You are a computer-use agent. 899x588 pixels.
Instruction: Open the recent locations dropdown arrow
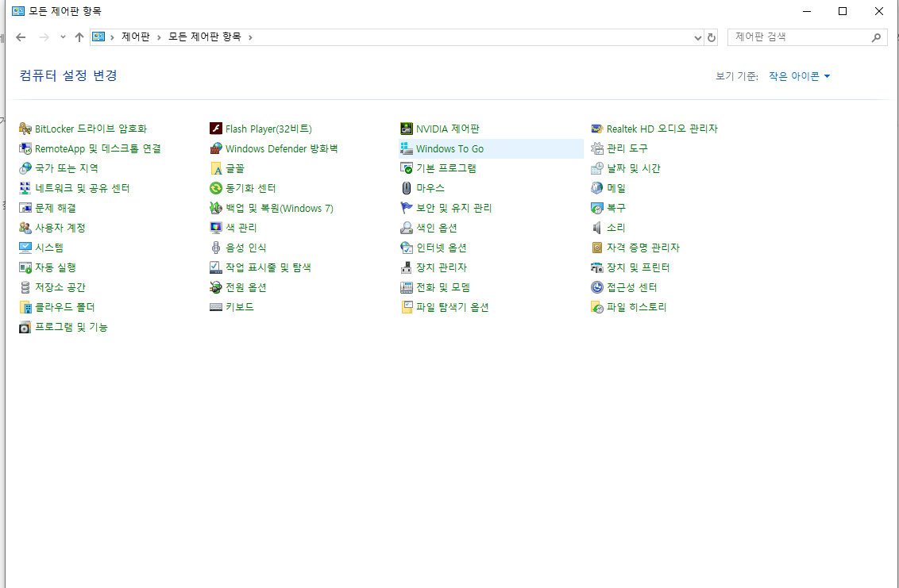[x=63, y=37]
